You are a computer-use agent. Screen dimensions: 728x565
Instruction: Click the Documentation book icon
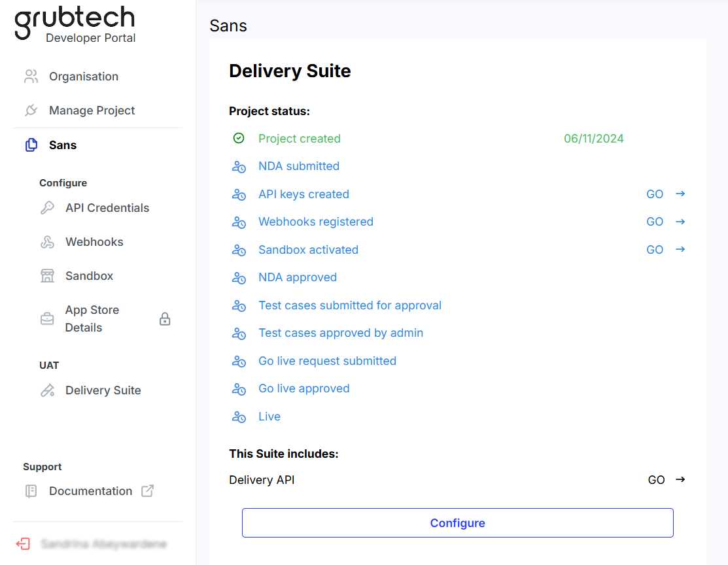(x=31, y=491)
